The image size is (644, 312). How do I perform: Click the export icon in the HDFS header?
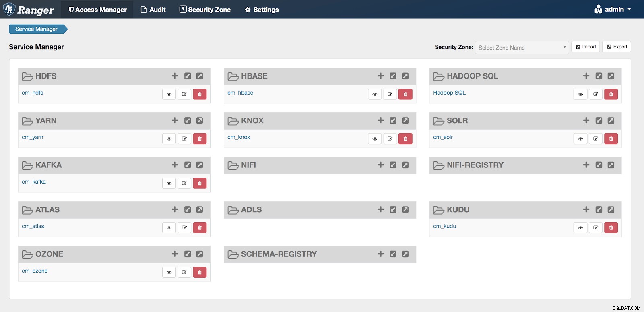pos(200,76)
